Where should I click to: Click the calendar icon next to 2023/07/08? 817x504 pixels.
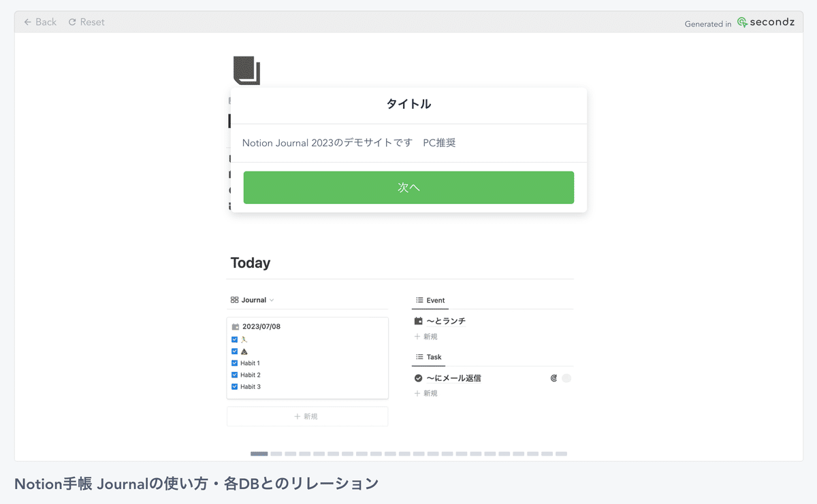tap(236, 326)
